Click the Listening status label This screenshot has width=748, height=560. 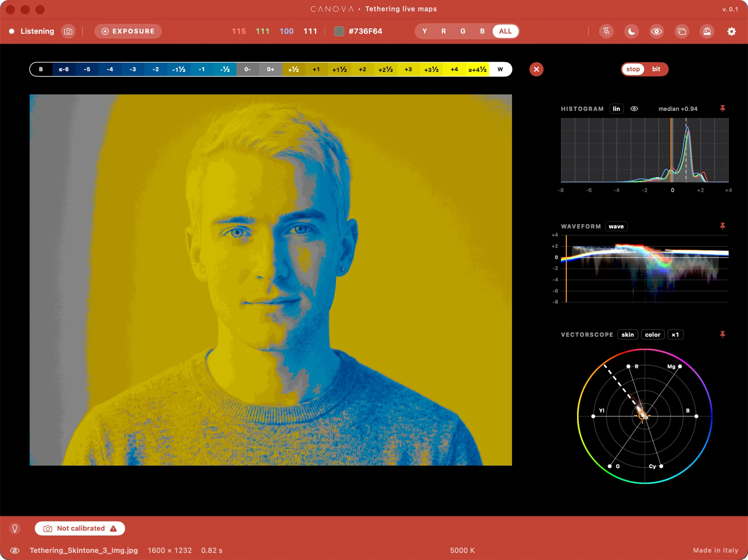[37, 31]
